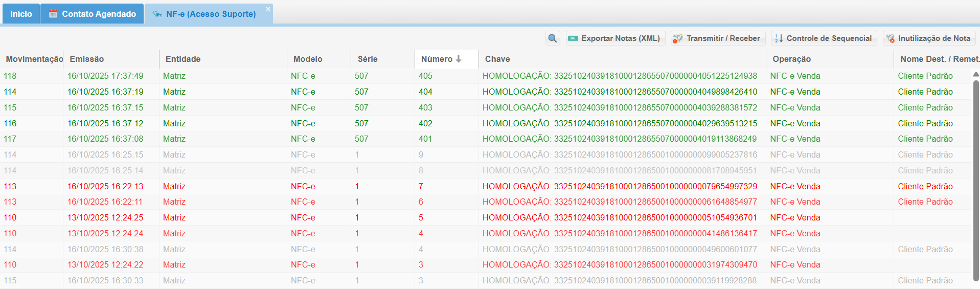Sort by the Chave column header
The width and height of the screenshot is (980, 289).
point(497,59)
